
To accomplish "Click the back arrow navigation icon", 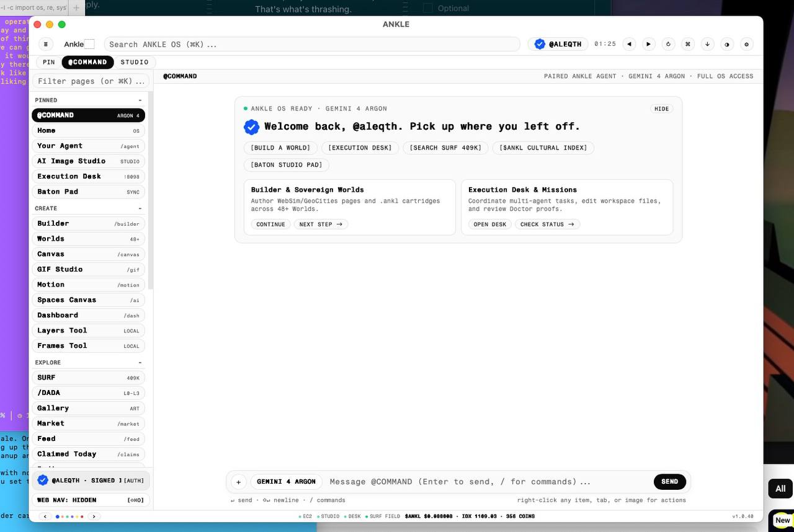I will point(630,44).
